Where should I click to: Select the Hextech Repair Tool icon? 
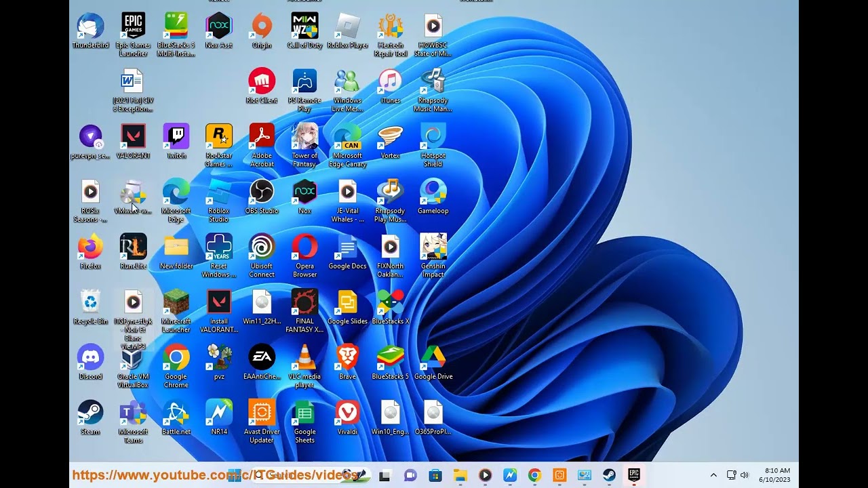pyautogui.click(x=390, y=34)
